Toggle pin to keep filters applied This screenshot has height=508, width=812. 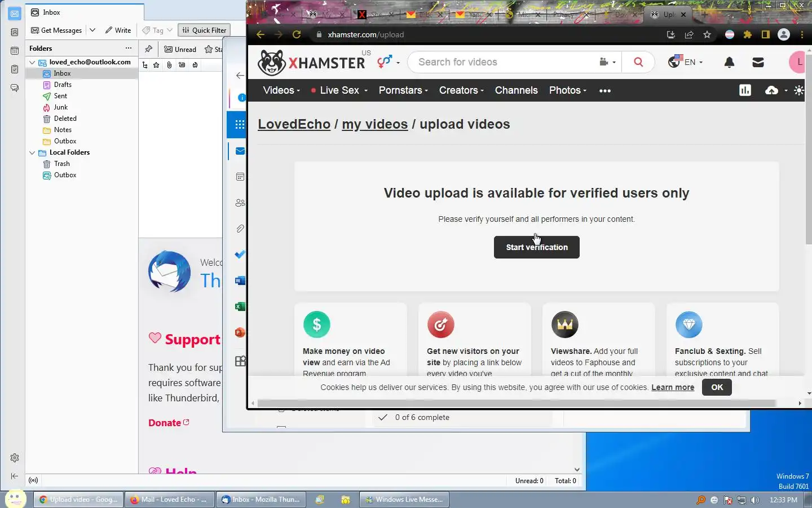[148, 49]
